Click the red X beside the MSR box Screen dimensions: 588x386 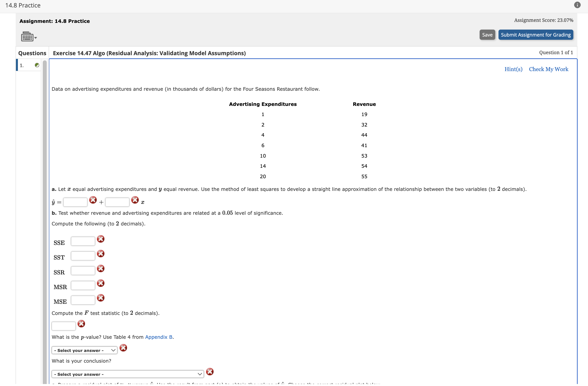100,283
